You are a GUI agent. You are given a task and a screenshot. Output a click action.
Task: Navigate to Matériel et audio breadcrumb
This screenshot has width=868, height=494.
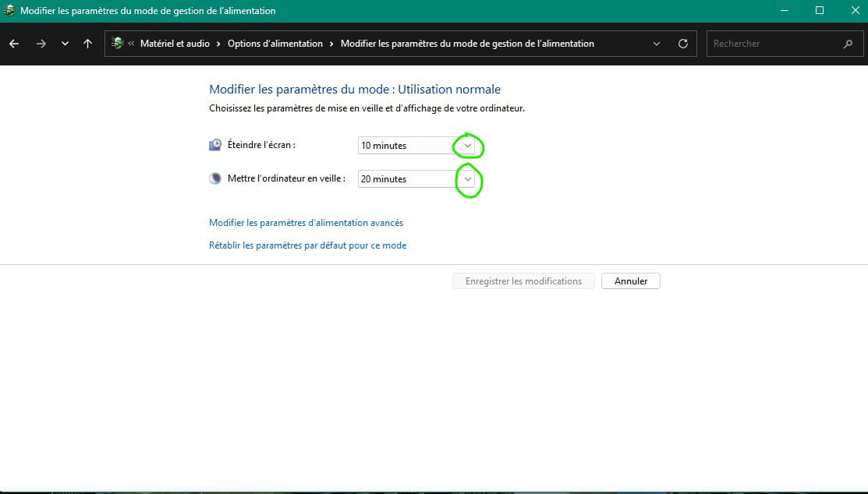(x=175, y=44)
